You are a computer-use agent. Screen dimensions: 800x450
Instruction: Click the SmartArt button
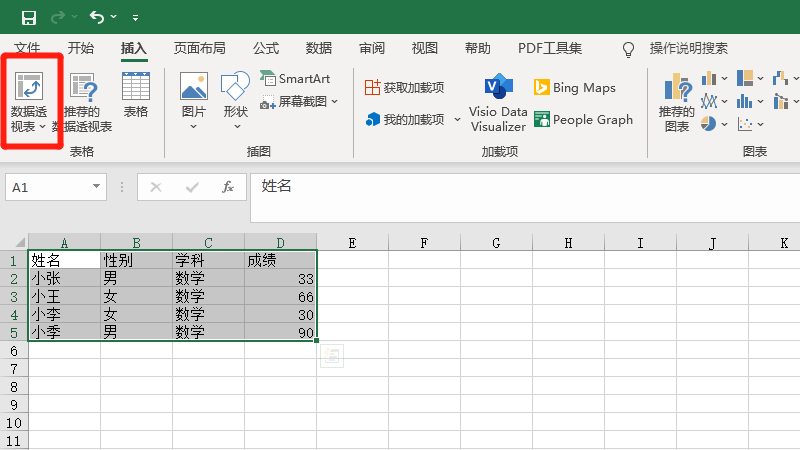click(x=295, y=78)
